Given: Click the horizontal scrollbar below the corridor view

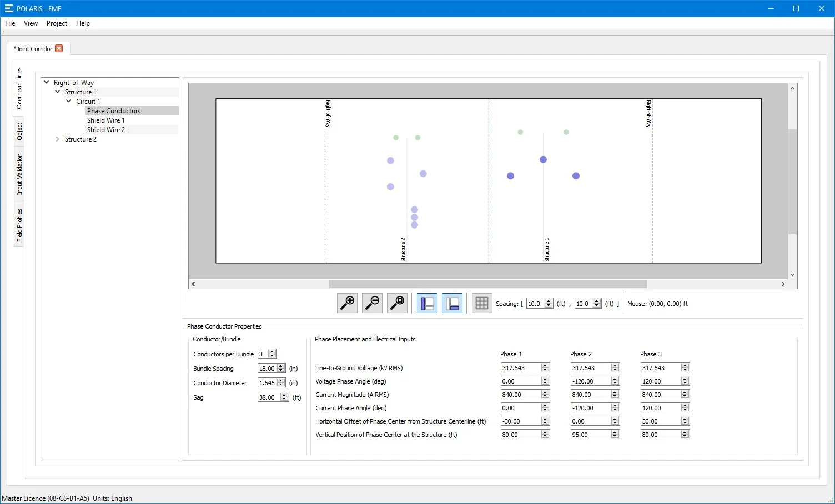Looking at the screenshot, I should pos(489,284).
